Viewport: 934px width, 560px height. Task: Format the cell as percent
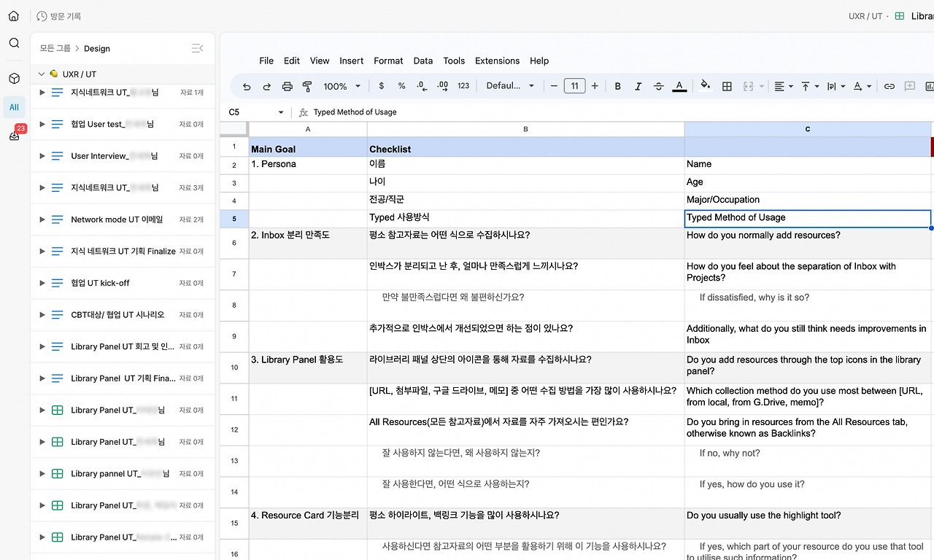point(402,86)
